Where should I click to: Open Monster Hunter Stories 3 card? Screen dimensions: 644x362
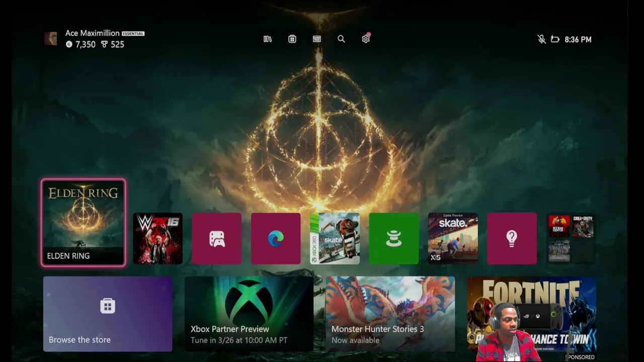(x=390, y=314)
